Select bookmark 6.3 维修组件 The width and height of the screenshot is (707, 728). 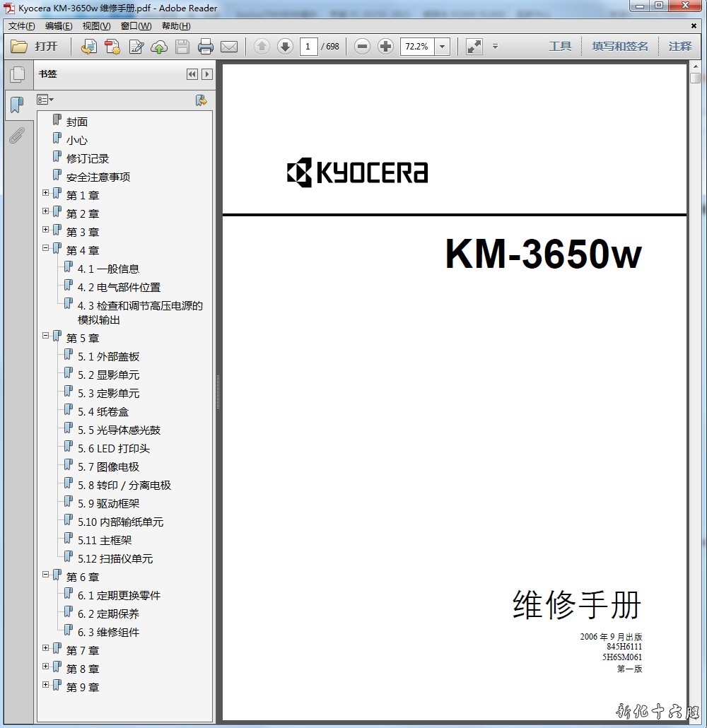[x=108, y=633]
